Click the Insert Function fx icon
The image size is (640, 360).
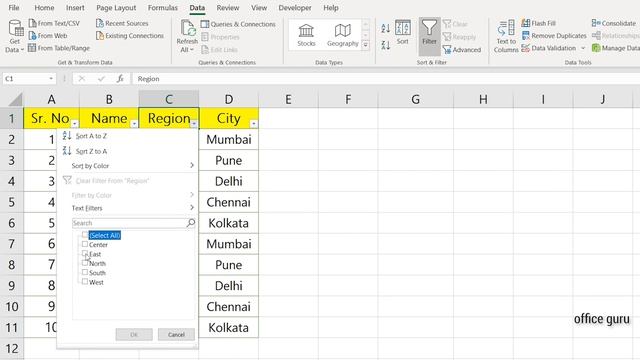(120, 79)
